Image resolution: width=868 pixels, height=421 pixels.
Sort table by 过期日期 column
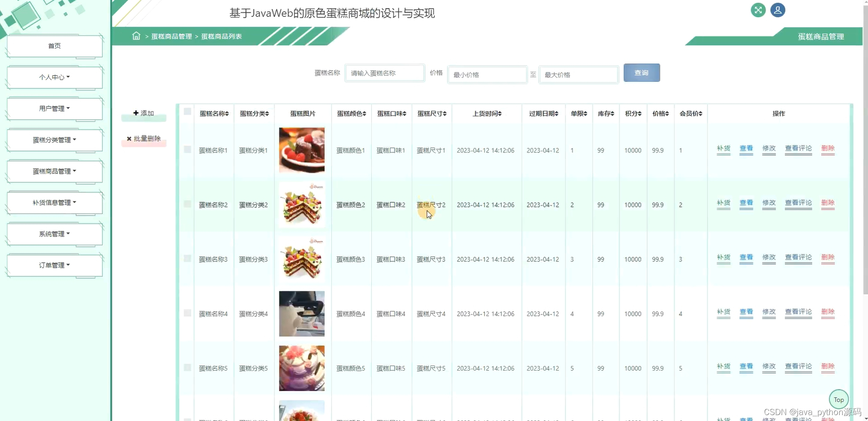(544, 114)
